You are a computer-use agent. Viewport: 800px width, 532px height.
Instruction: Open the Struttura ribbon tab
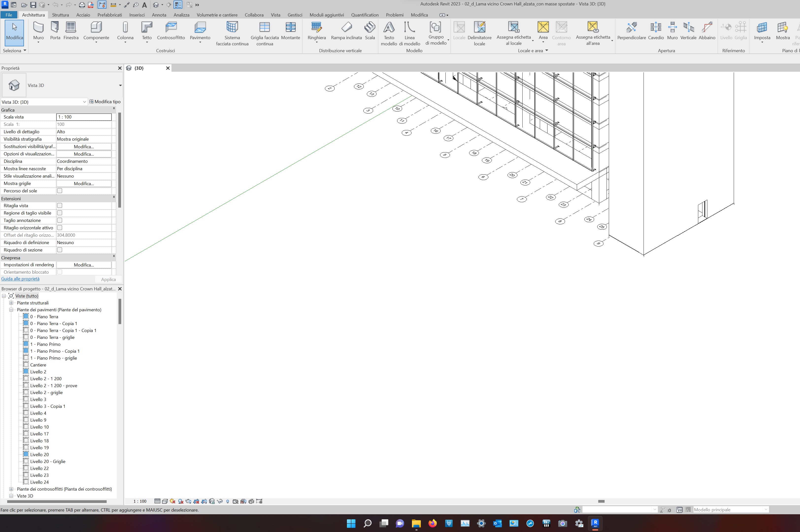(x=60, y=15)
